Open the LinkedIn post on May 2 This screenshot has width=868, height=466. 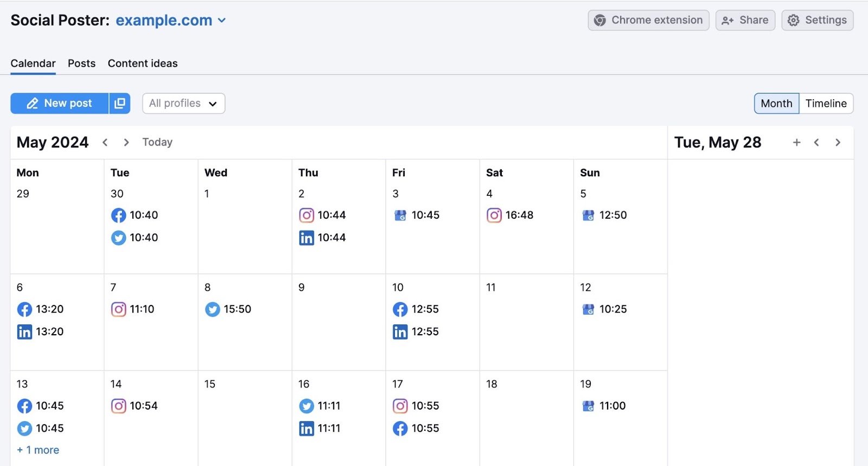click(323, 238)
